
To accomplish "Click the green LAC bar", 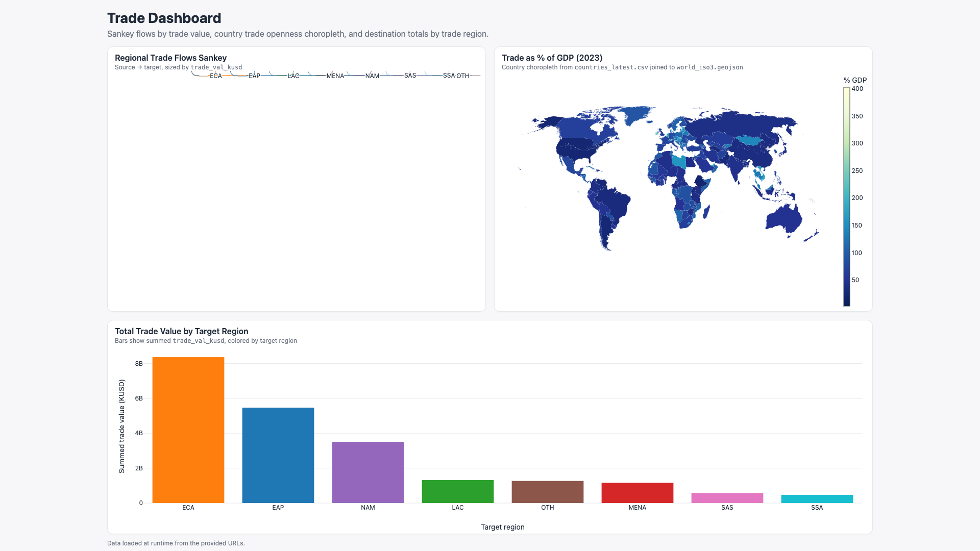I will click(x=458, y=491).
